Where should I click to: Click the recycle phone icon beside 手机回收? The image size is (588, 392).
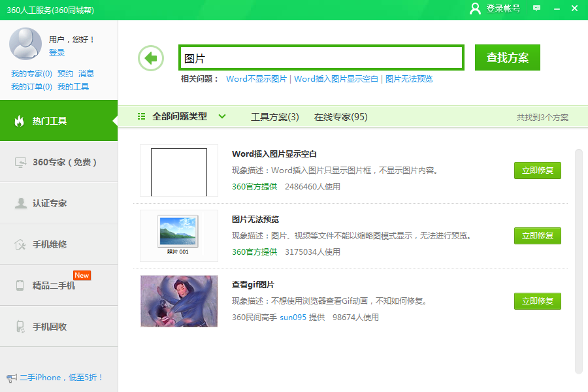pos(20,327)
